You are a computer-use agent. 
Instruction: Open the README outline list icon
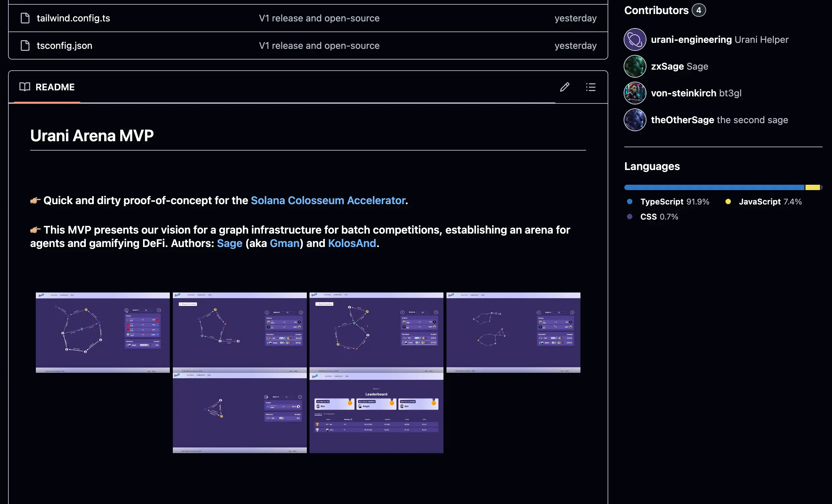pos(591,87)
